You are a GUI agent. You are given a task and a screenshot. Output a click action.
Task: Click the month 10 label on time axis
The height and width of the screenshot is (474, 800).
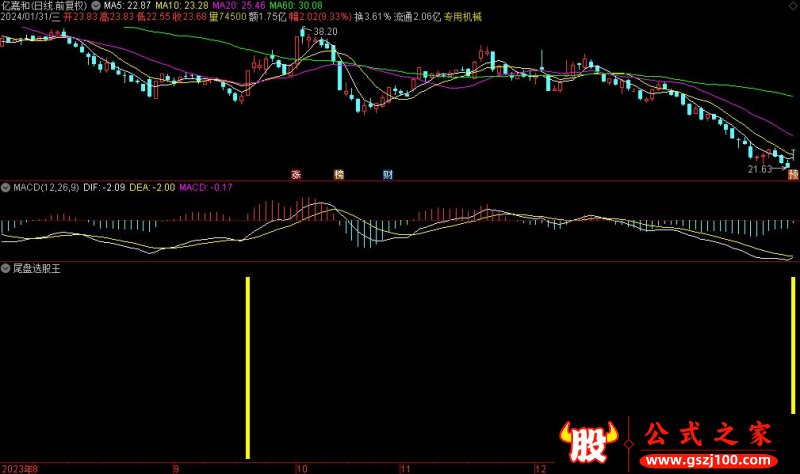click(302, 469)
